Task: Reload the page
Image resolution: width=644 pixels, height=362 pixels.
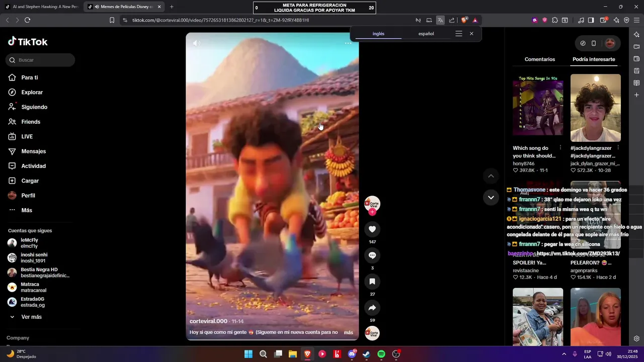Action: tap(27, 20)
